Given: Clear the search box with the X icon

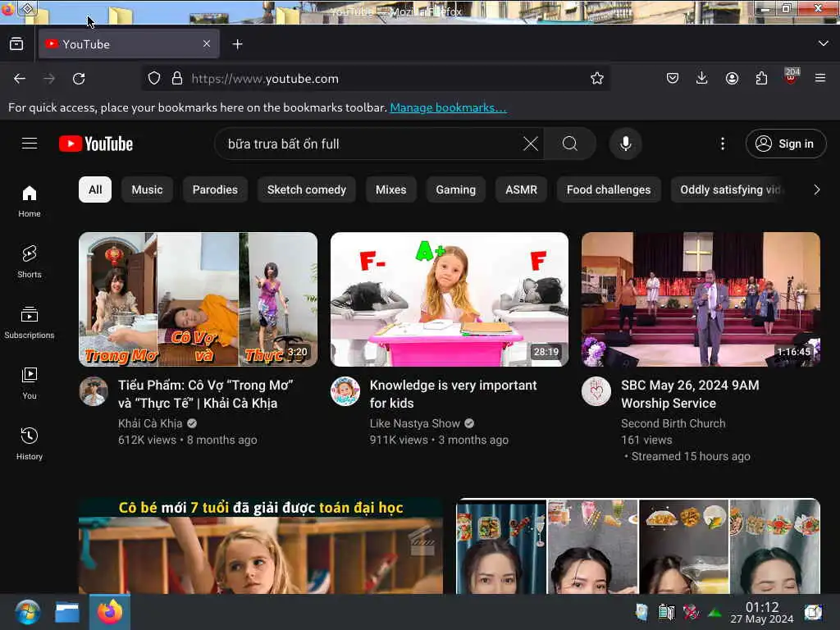Looking at the screenshot, I should point(531,144).
